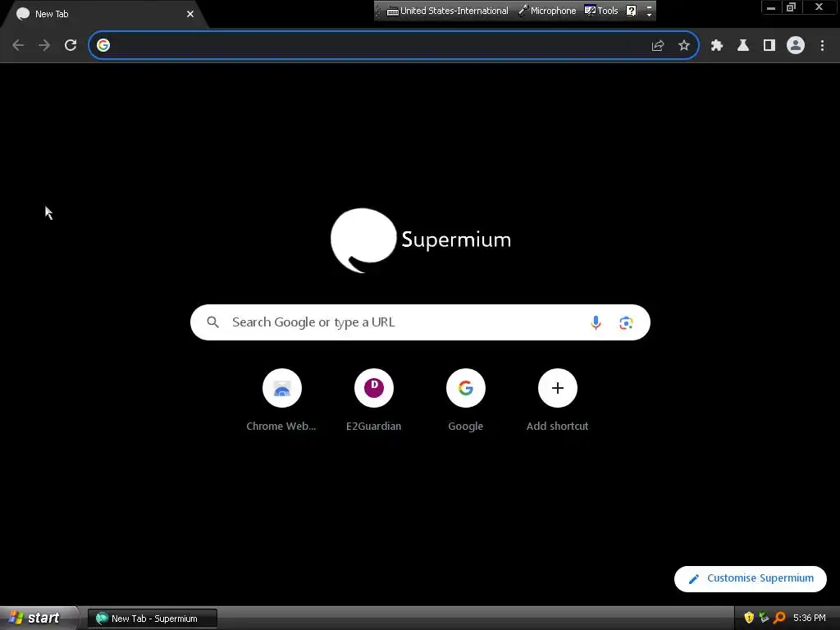
Task: Expand language bar options arrow
Action: point(650,15)
